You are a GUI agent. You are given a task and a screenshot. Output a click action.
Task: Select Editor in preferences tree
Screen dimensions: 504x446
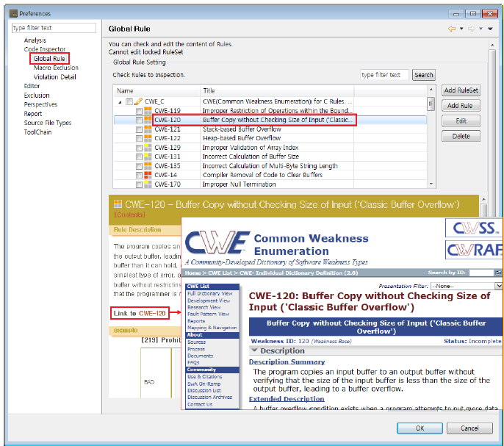coord(32,86)
